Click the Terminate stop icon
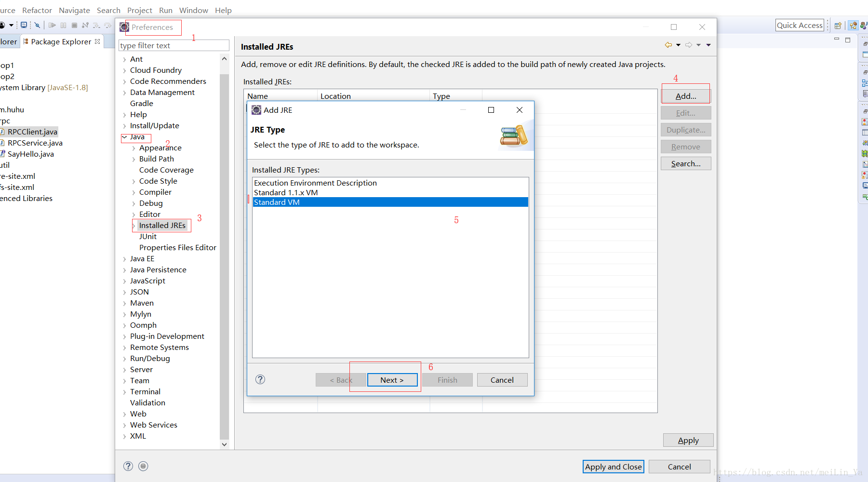This screenshot has height=482, width=868. click(74, 25)
